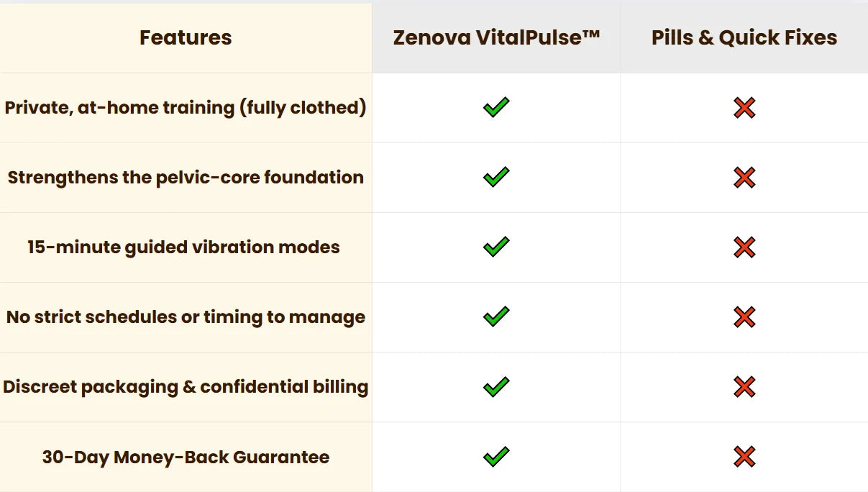
Task: Click the red X for Strengthens pelvic-core foundation
Action: point(744,178)
